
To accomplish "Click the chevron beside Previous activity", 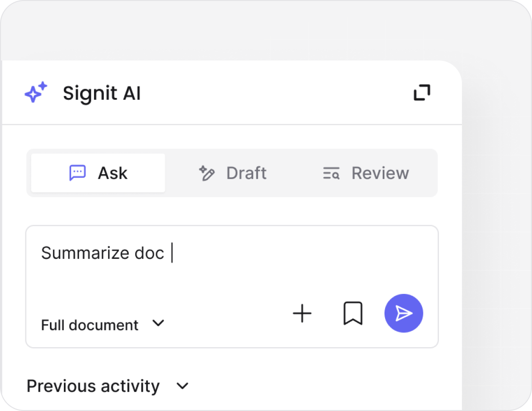I will pos(182,386).
